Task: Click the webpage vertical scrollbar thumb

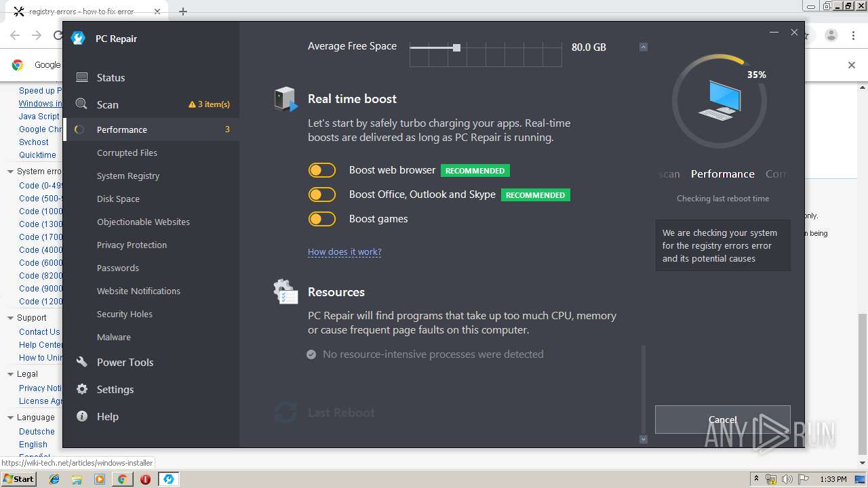Action: (863, 384)
